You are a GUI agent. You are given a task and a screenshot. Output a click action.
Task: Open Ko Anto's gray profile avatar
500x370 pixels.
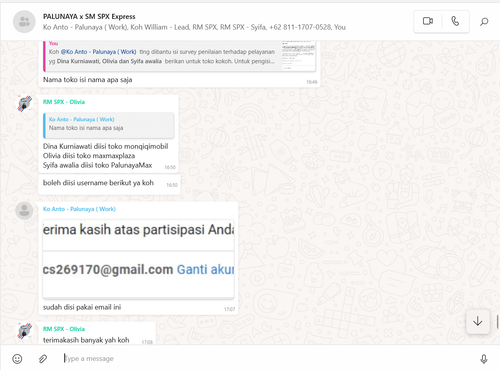click(24, 211)
